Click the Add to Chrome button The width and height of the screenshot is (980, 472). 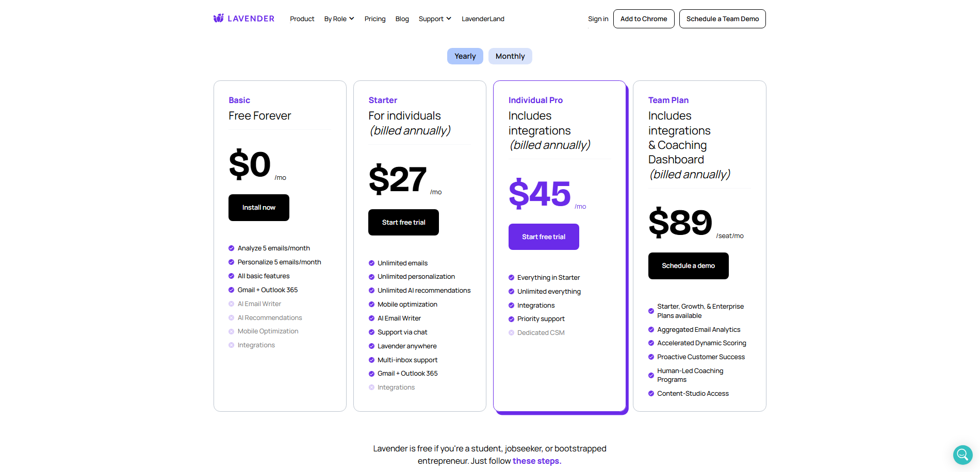[x=643, y=19]
